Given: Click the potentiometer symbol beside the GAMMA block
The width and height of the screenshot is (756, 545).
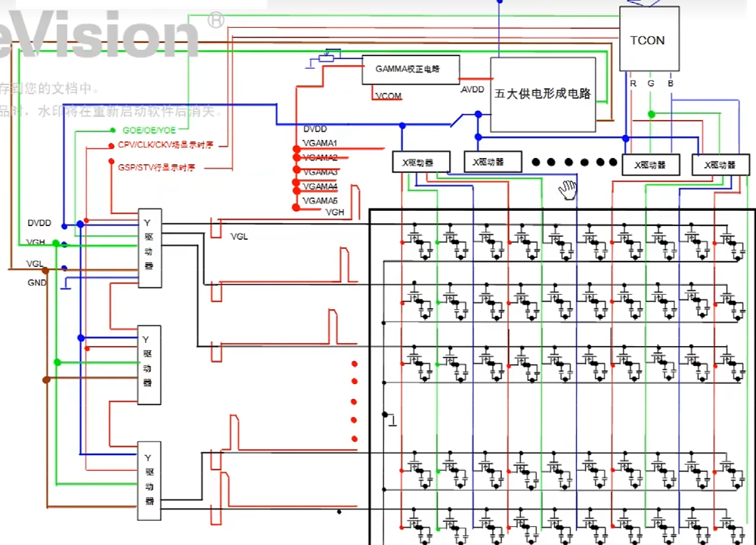Looking at the screenshot, I should (x=327, y=59).
